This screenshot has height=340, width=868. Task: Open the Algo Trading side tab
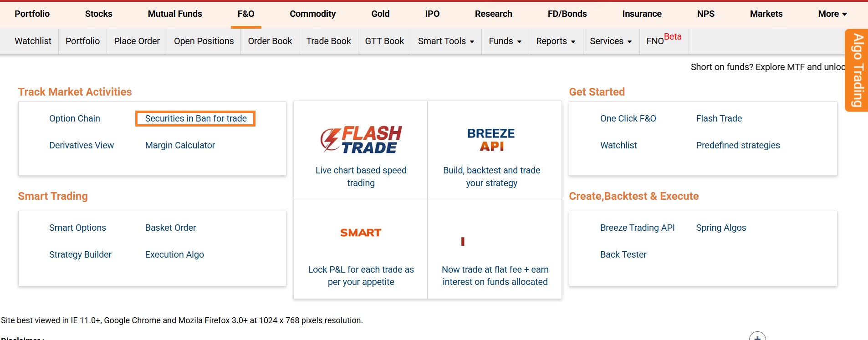pos(858,70)
